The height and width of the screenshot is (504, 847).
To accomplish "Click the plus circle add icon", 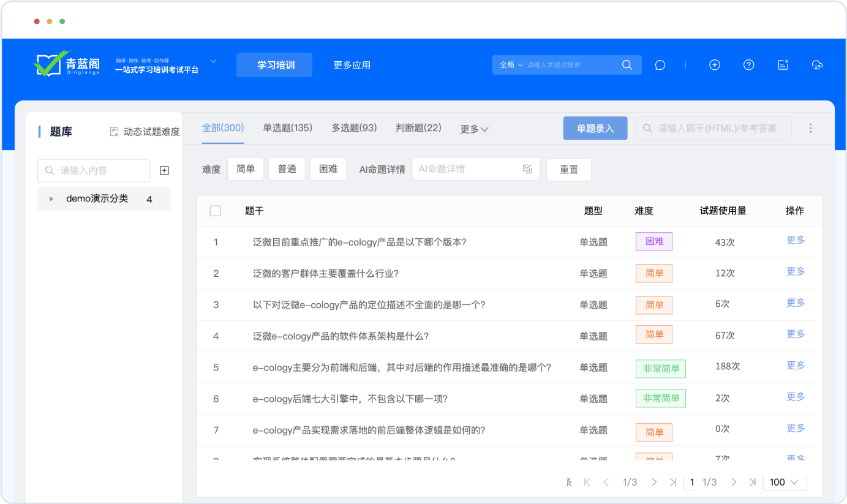I will (x=714, y=65).
